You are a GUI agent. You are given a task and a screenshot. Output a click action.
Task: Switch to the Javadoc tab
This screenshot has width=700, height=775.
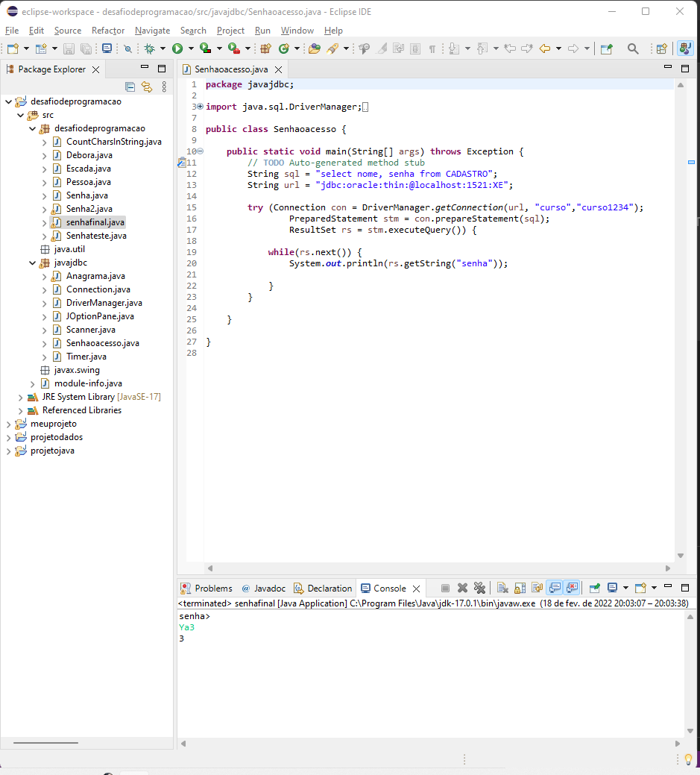[264, 589]
